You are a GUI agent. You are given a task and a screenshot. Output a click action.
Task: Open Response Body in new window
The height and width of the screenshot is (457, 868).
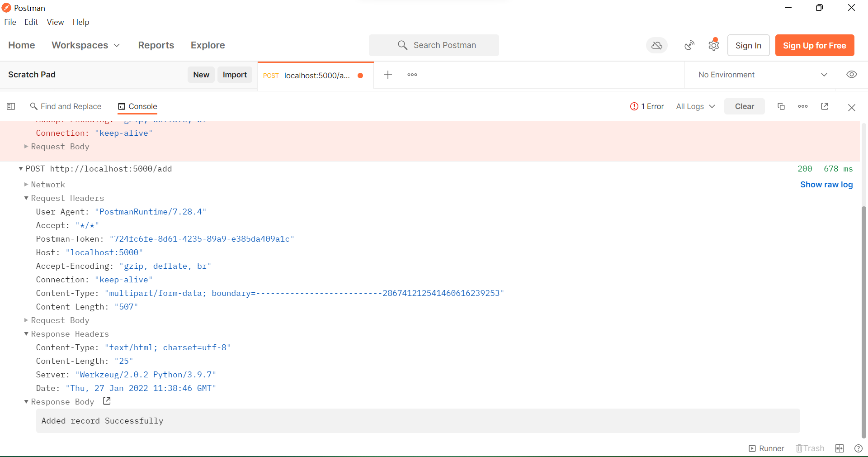(x=106, y=401)
